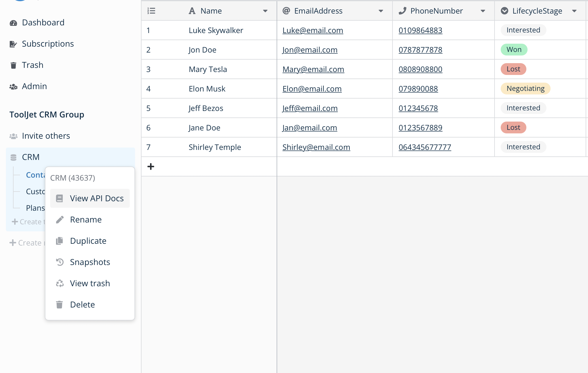Open the LifecycleStage column dropdown
Viewport: 588px width, 373px height.
(574, 11)
